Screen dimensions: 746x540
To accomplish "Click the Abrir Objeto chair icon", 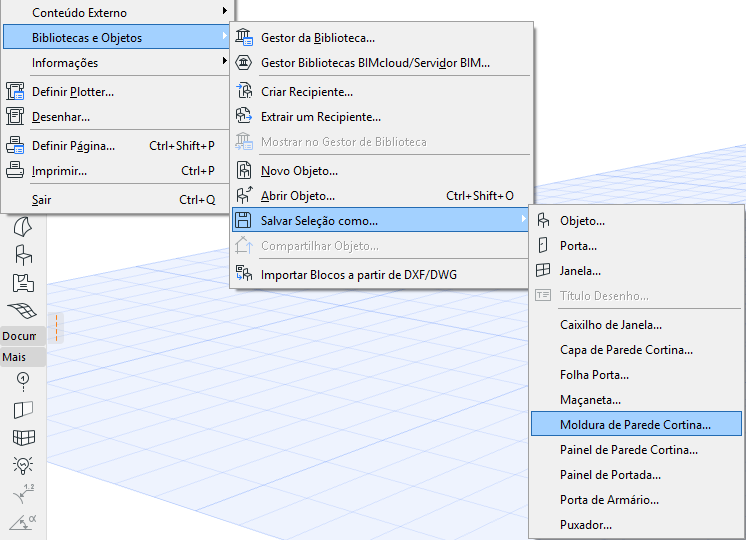I will [244, 195].
